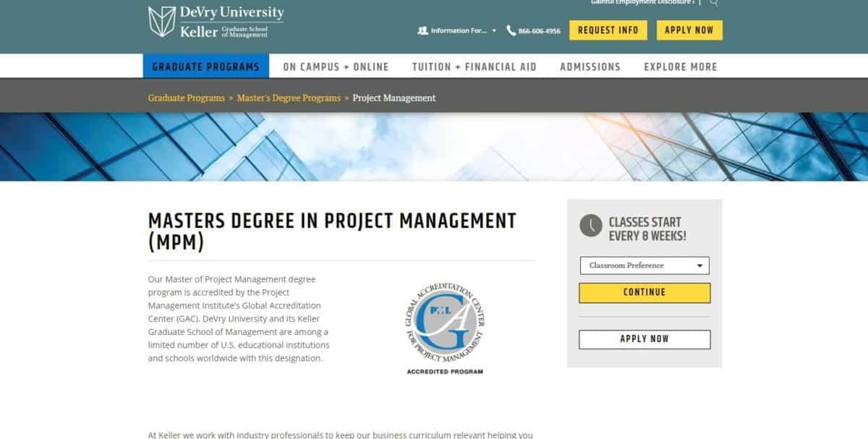Click the white Apply Now sidebar button
868x439 pixels.
click(644, 339)
